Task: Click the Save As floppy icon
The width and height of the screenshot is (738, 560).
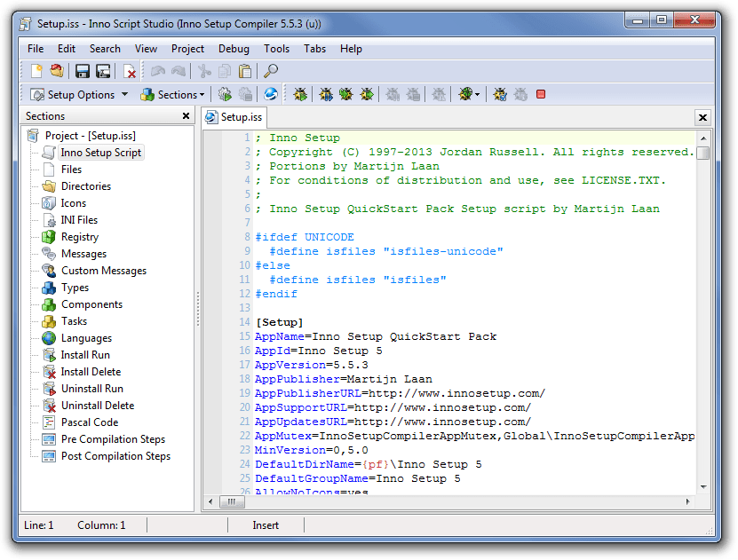Action: tap(103, 71)
